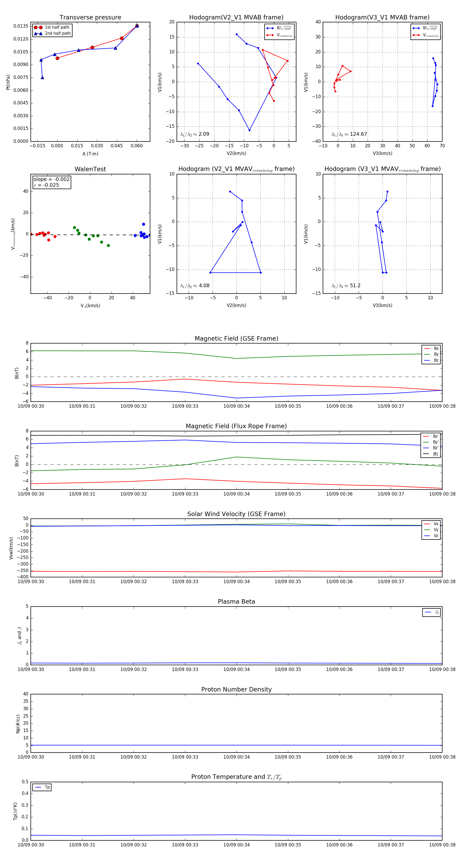Screen dimensions: 473x868
Task: Select the 'Vx' legend entry
Action: [x=431, y=524]
